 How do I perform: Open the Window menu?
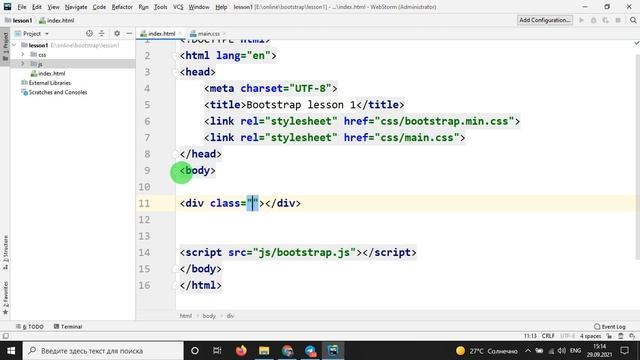click(x=199, y=7)
